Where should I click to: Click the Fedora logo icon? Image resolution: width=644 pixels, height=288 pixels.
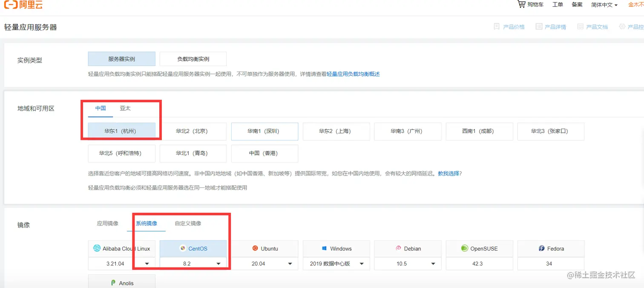pos(542,248)
